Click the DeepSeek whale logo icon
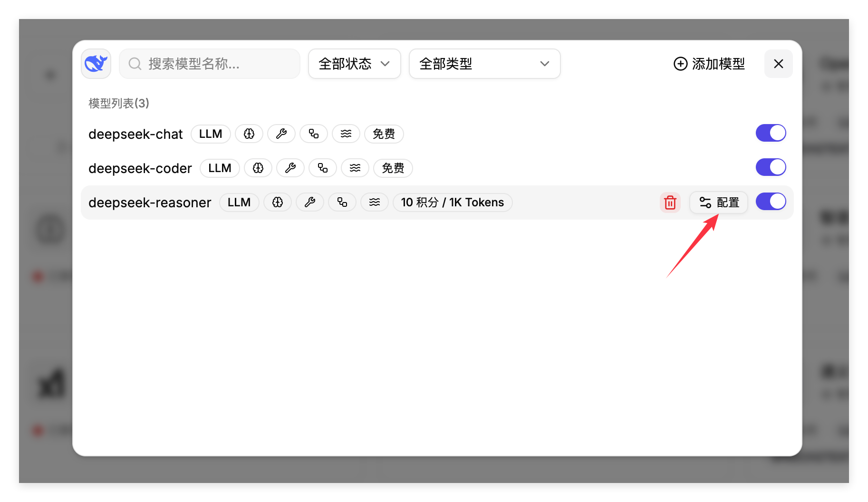The image size is (868, 502). [x=96, y=64]
